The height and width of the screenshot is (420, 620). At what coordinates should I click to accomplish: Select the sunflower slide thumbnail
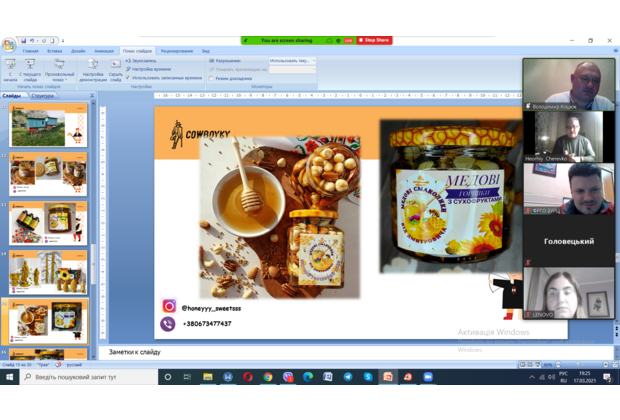coord(48,269)
